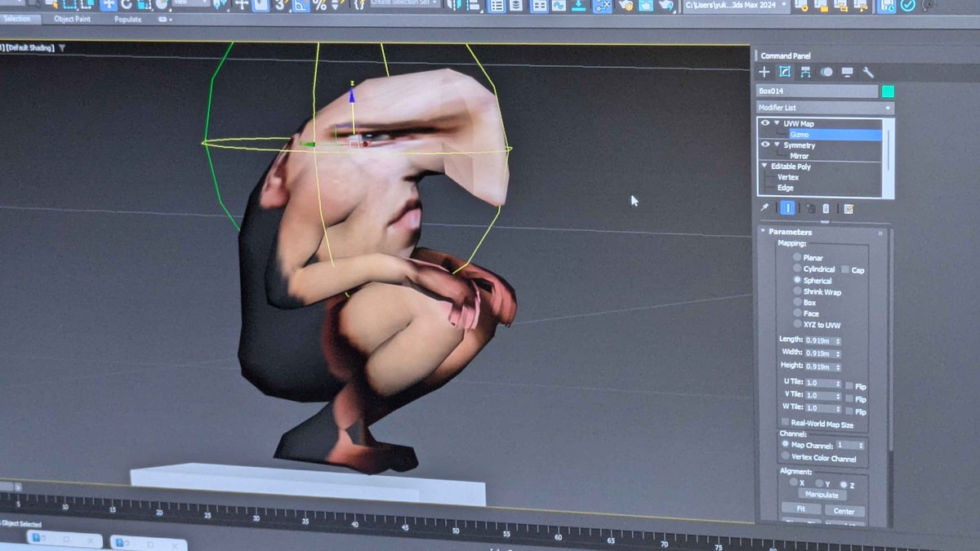This screenshot has width=980, height=551.
Task: Select Shrink Wrap mapping option
Action: point(797,291)
